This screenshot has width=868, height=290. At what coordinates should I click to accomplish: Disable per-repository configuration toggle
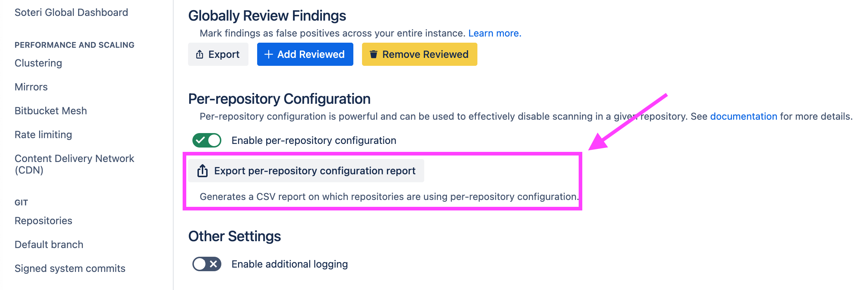coord(207,140)
